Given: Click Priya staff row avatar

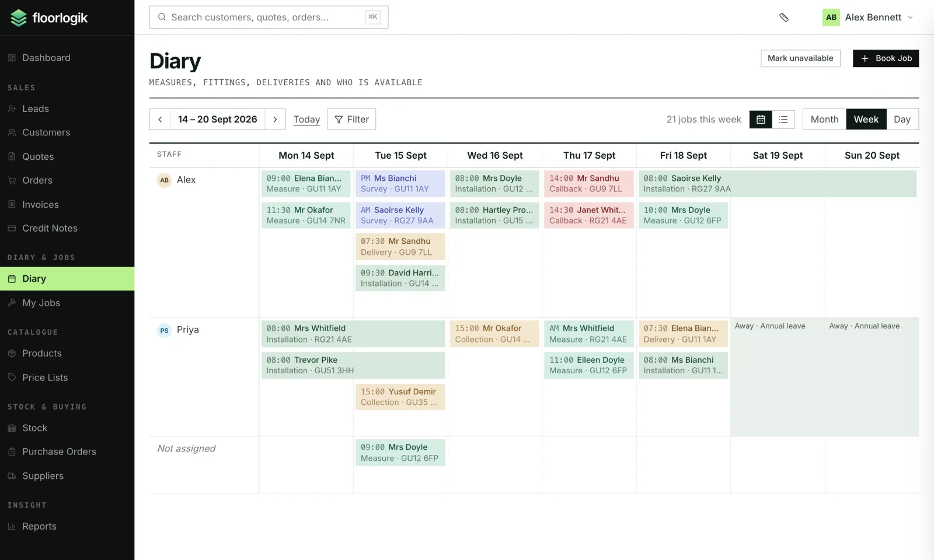Looking at the screenshot, I should [165, 330].
